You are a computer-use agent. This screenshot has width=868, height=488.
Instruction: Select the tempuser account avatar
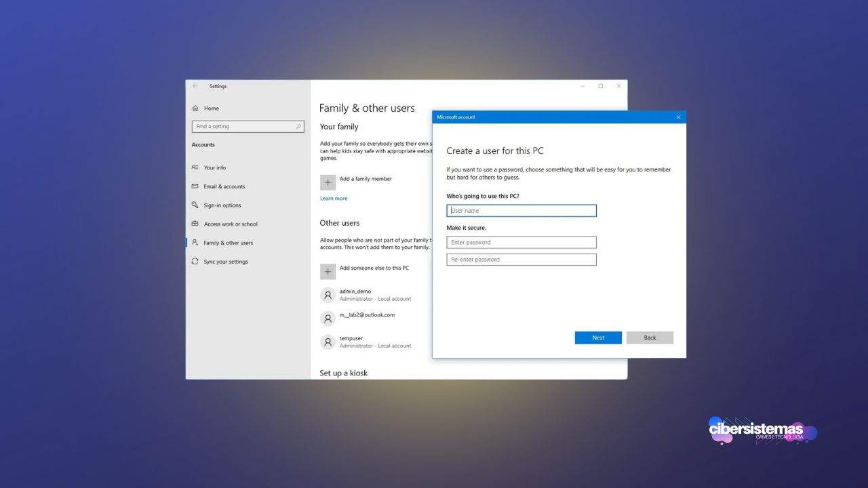click(x=328, y=342)
